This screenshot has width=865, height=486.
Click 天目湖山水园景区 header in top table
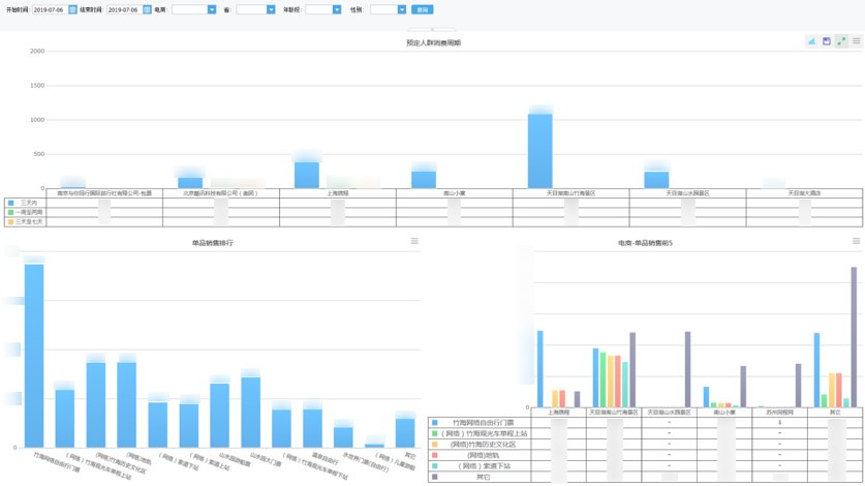pos(687,193)
